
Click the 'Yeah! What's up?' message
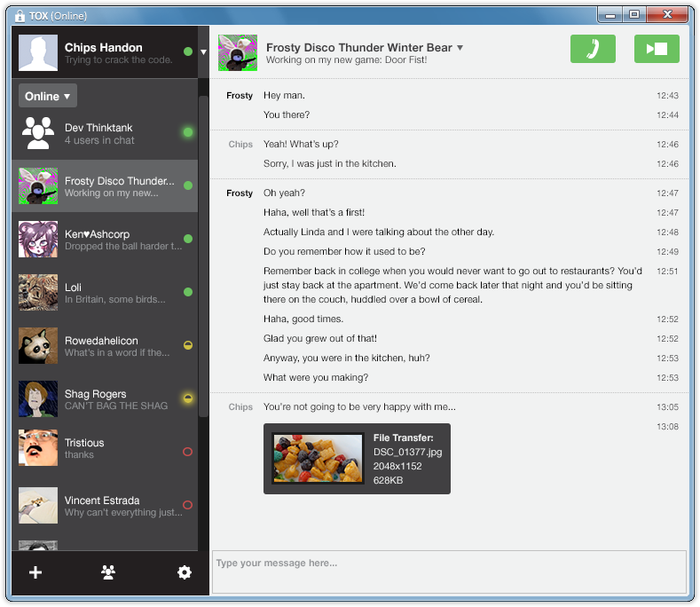pos(301,145)
